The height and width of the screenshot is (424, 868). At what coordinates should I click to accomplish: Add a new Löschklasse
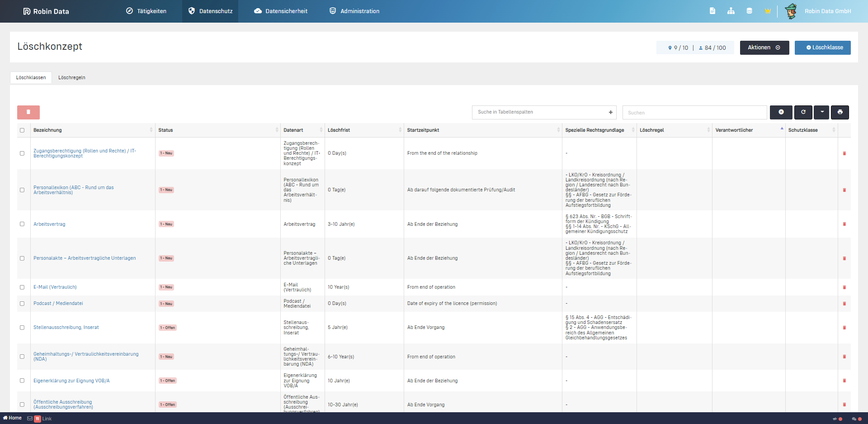(x=822, y=48)
